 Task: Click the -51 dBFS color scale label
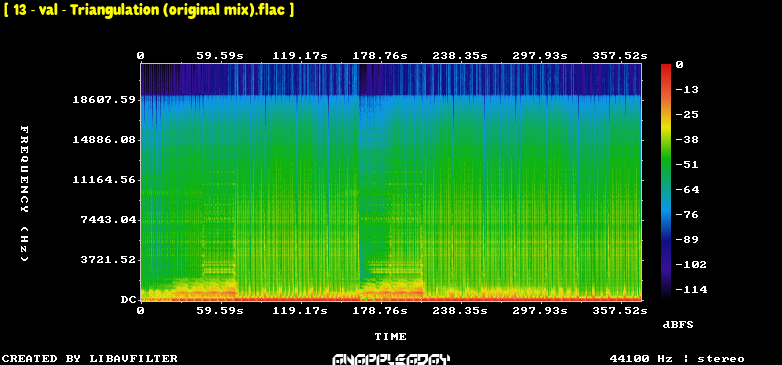(688, 165)
